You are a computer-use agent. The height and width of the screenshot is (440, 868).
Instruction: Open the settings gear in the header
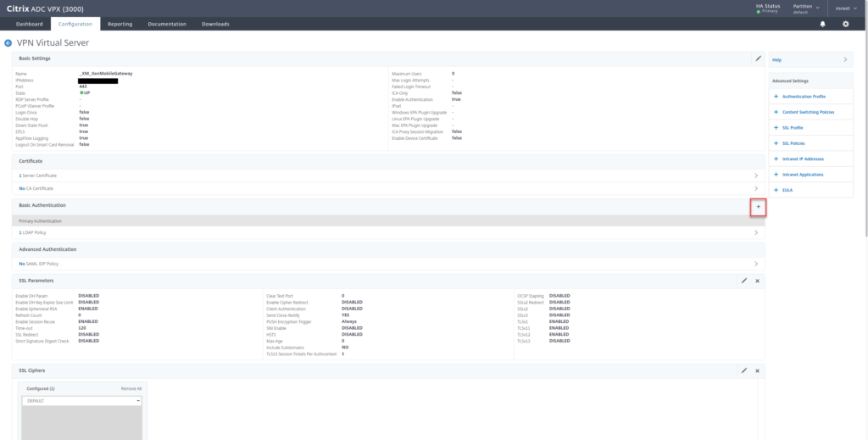[x=845, y=24]
